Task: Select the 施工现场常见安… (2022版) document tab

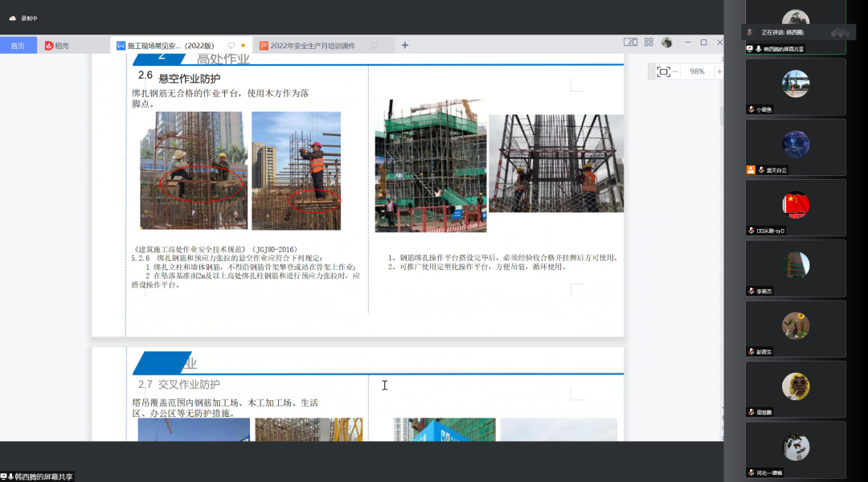Action: (x=170, y=46)
